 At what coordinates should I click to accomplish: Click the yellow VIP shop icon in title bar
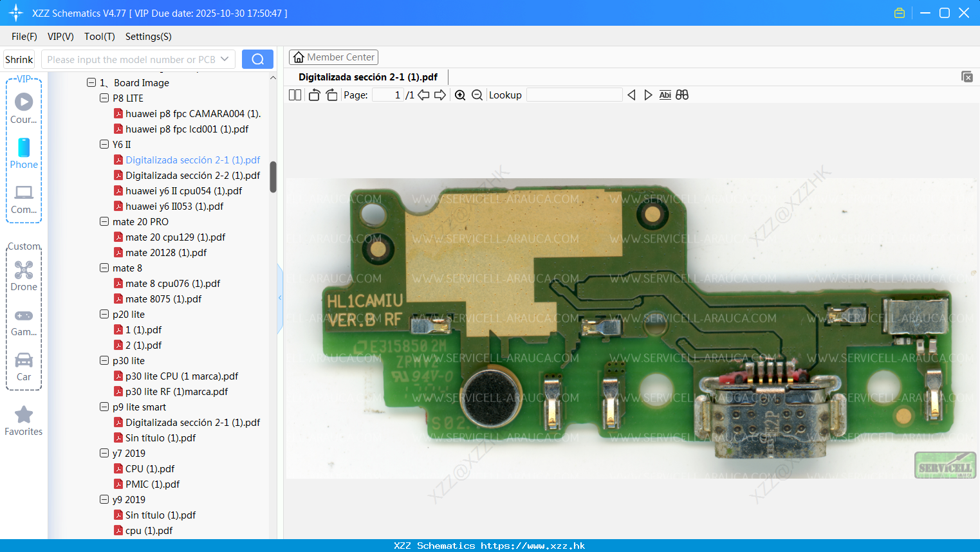pyautogui.click(x=900, y=13)
